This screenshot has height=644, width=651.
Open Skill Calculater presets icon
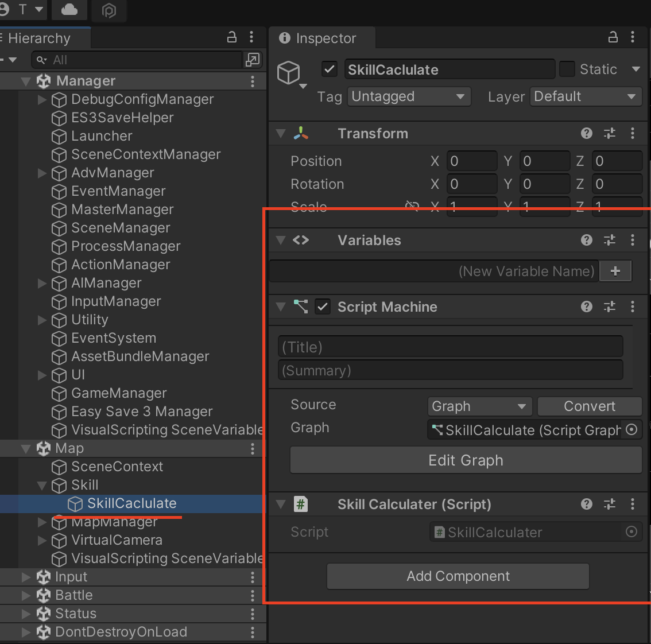[610, 504]
